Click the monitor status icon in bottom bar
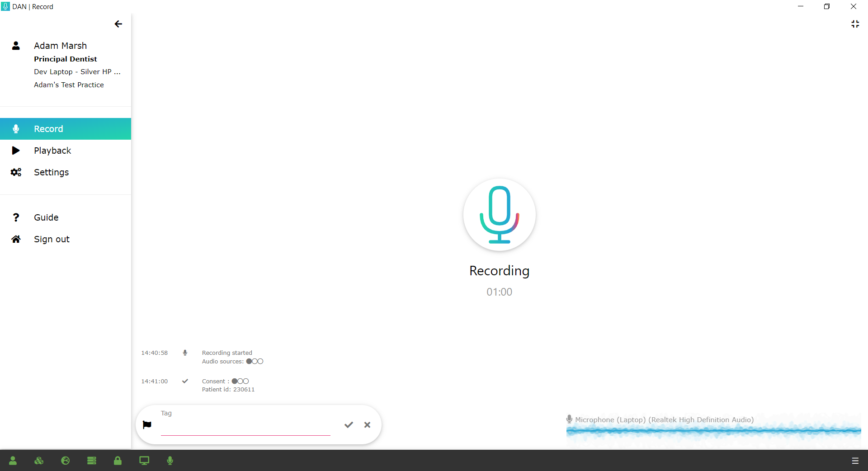This screenshot has width=868, height=471. click(144, 461)
